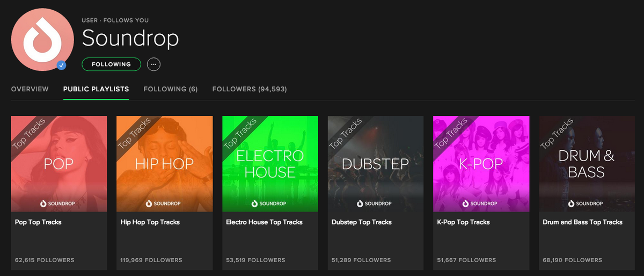
Task: Click the 53,519 Followers count text
Action: tap(255, 260)
